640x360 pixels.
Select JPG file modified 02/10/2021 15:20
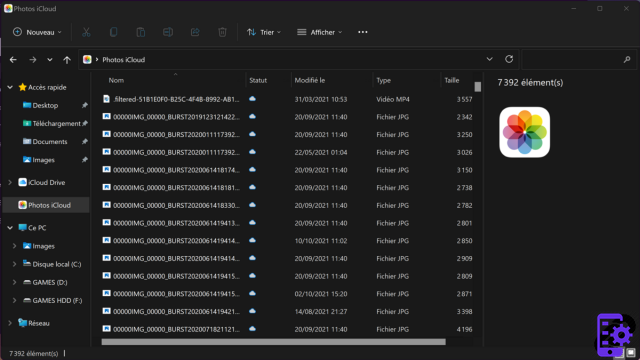tap(287, 294)
